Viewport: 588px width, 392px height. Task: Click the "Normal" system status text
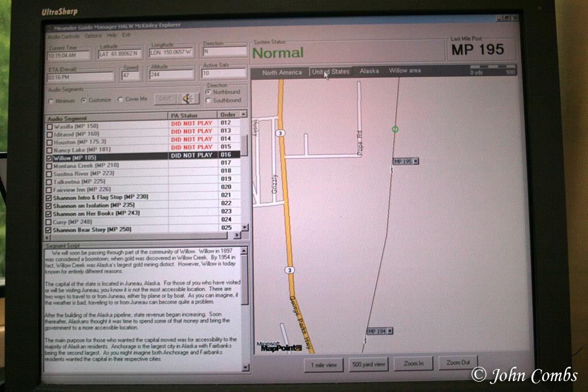[x=278, y=53]
